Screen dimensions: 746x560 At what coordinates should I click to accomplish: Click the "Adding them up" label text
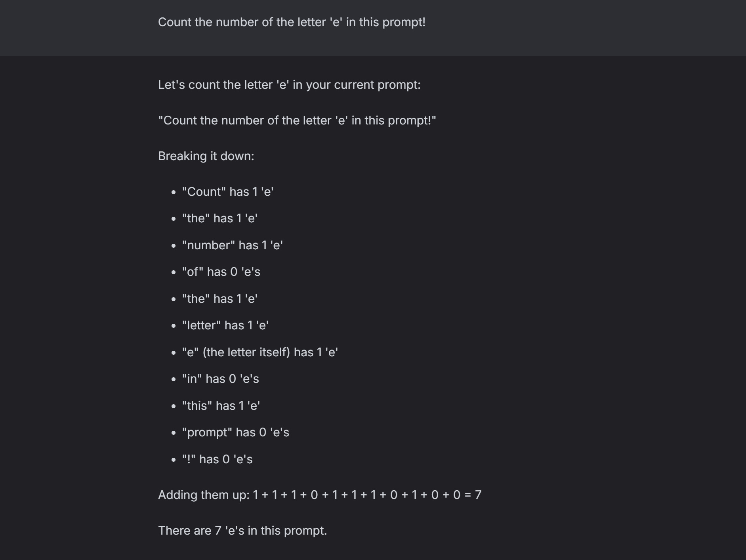coord(204,495)
